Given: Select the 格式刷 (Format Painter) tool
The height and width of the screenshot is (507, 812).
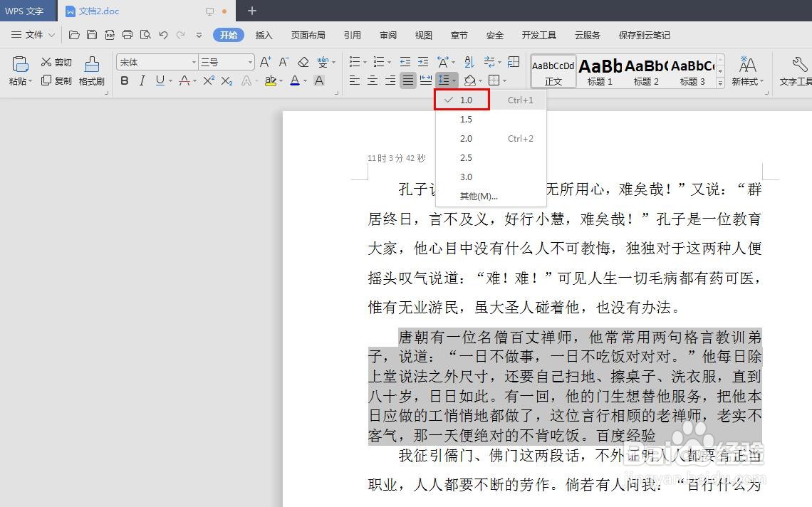Looking at the screenshot, I should coord(92,70).
